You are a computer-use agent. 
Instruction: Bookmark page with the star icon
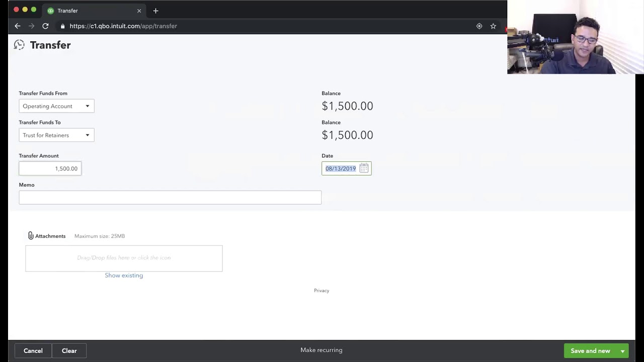point(493,26)
